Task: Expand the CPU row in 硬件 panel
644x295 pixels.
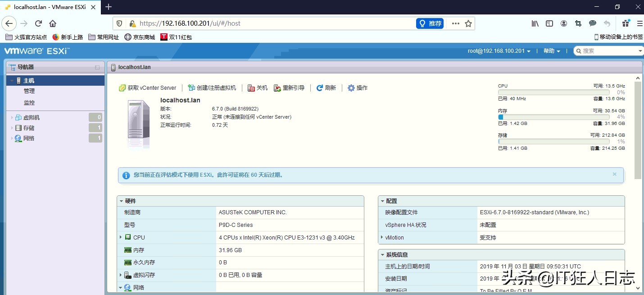Action: click(120, 237)
